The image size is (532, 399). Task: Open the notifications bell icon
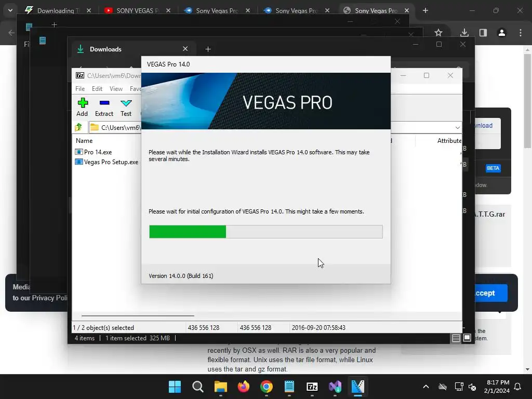coord(517,387)
